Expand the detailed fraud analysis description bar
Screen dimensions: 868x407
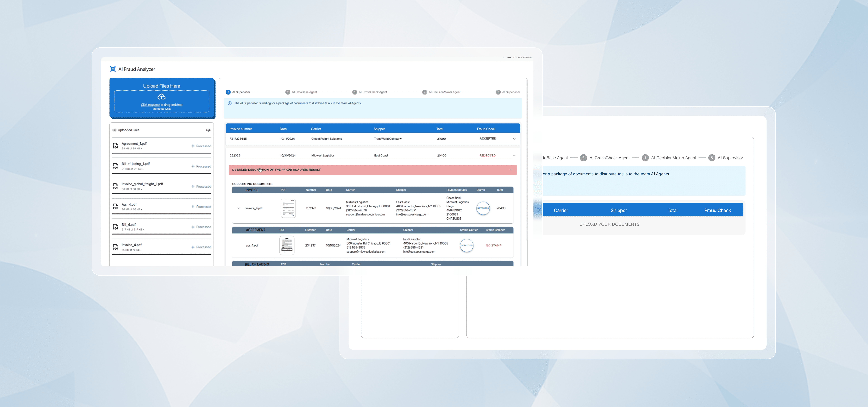(x=511, y=170)
